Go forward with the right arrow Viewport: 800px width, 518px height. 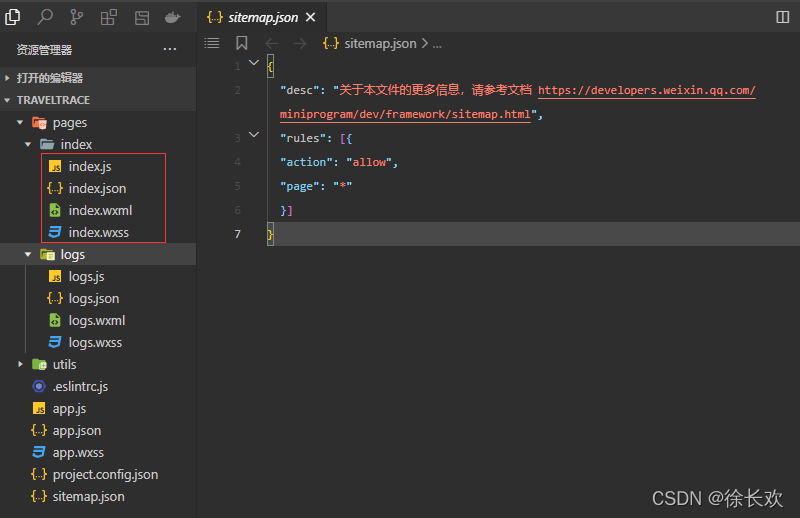point(299,44)
